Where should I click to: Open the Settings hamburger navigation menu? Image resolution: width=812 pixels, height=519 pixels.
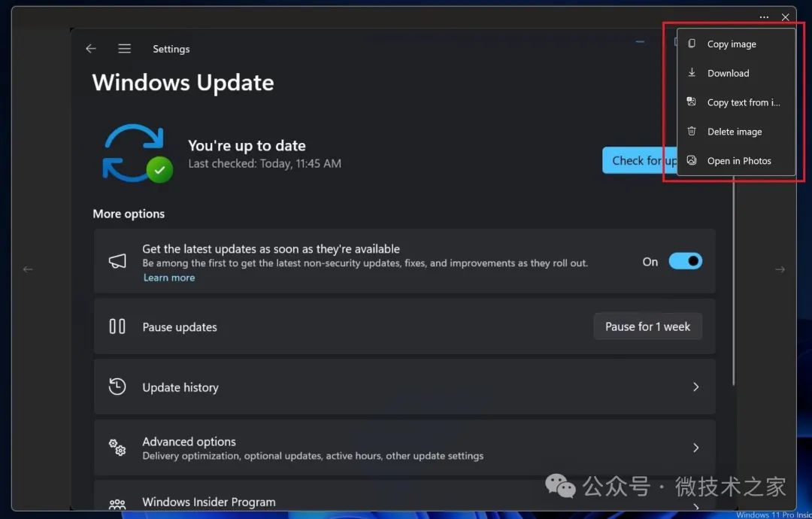tap(124, 49)
